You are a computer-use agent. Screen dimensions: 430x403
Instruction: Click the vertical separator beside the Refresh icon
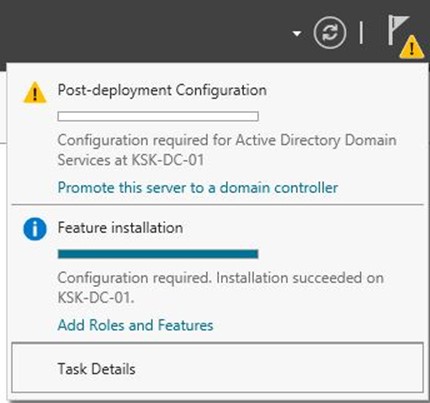pyautogui.click(x=361, y=33)
